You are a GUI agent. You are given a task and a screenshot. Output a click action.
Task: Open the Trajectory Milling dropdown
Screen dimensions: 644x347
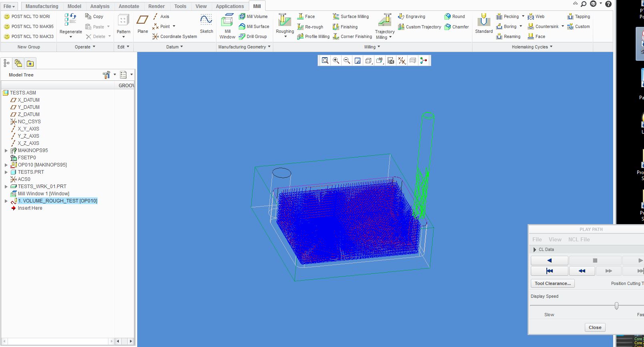coord(390,37)
